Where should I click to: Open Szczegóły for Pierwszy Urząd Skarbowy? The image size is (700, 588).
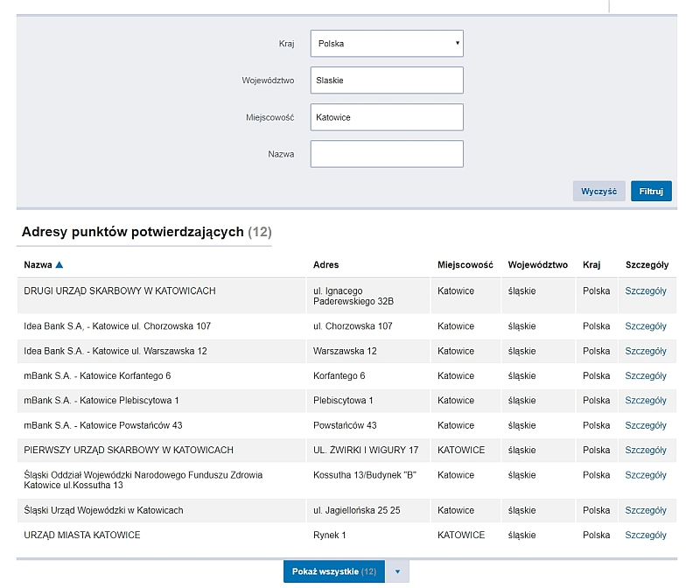tap(646, 451)
